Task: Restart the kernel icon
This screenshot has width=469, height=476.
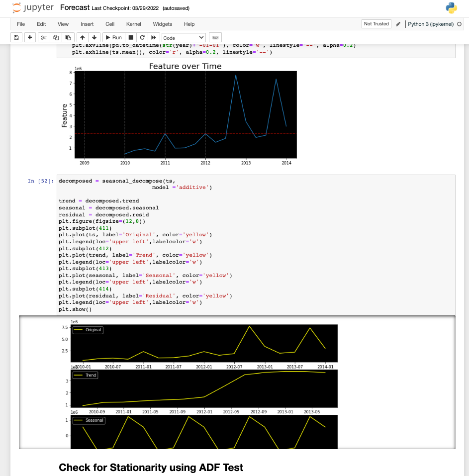Action: [x=142, y=37]
